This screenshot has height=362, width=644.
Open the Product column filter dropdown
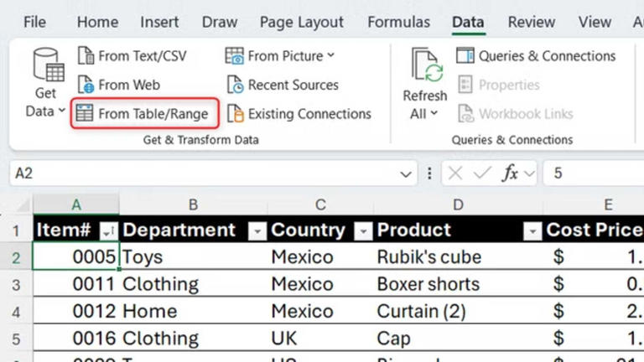click(x=531, y=230)
